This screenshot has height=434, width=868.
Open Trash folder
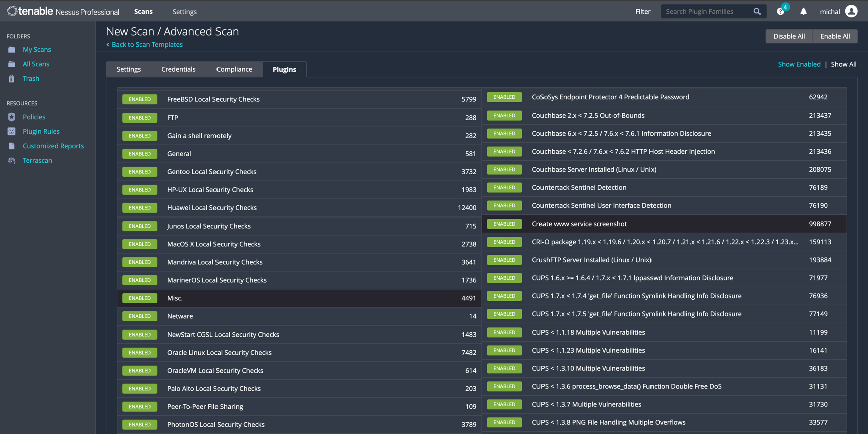[x=31, y=79]
